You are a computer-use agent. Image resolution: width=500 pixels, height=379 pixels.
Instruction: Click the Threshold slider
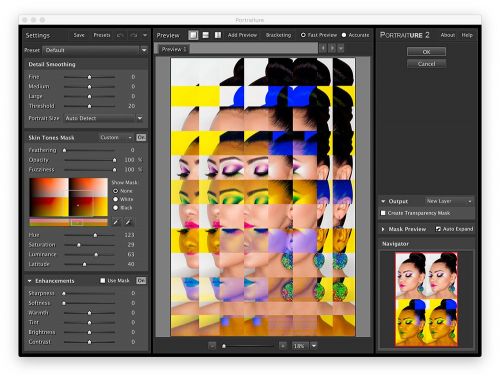(89, 106)
